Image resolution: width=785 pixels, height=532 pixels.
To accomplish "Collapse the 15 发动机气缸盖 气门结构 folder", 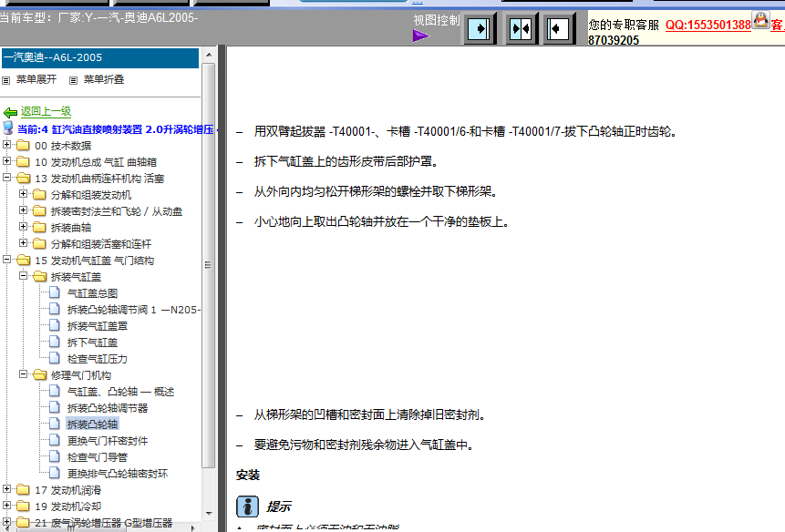I will 7,259.
